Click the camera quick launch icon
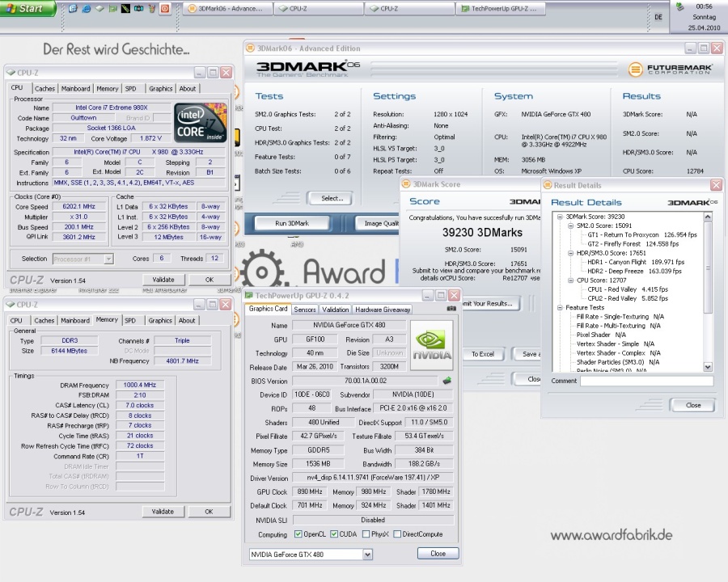The image size is (728, 582). (x=138, y=8)
